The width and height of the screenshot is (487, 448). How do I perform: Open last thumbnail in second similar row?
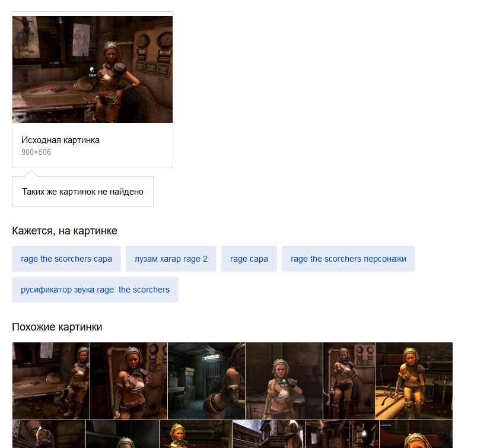click(416, 434)
